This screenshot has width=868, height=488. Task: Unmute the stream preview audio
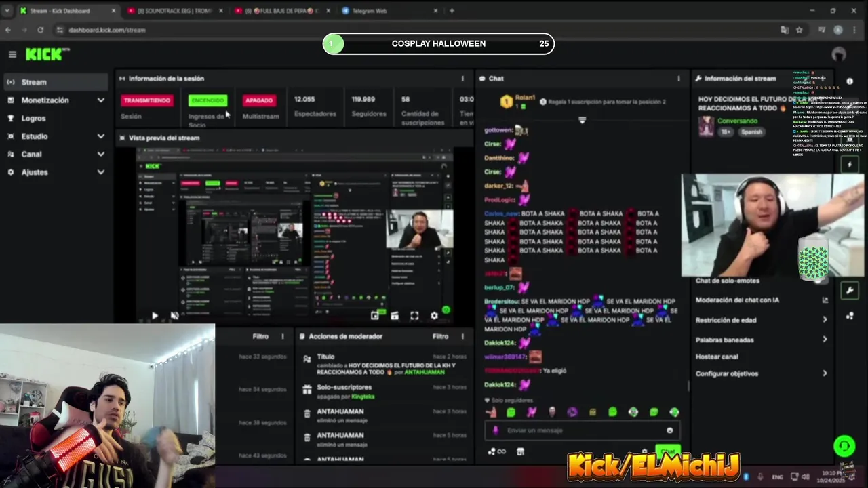[174, 315]
